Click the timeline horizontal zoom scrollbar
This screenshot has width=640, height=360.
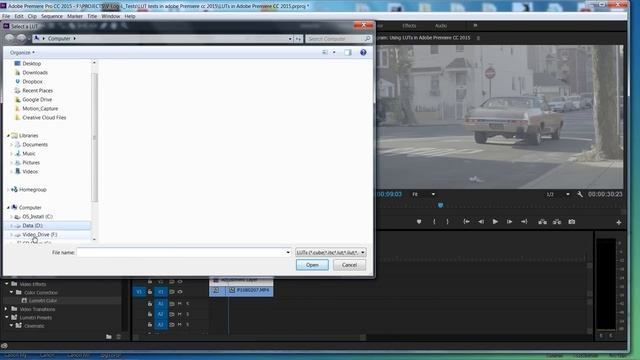coord(249,337)
